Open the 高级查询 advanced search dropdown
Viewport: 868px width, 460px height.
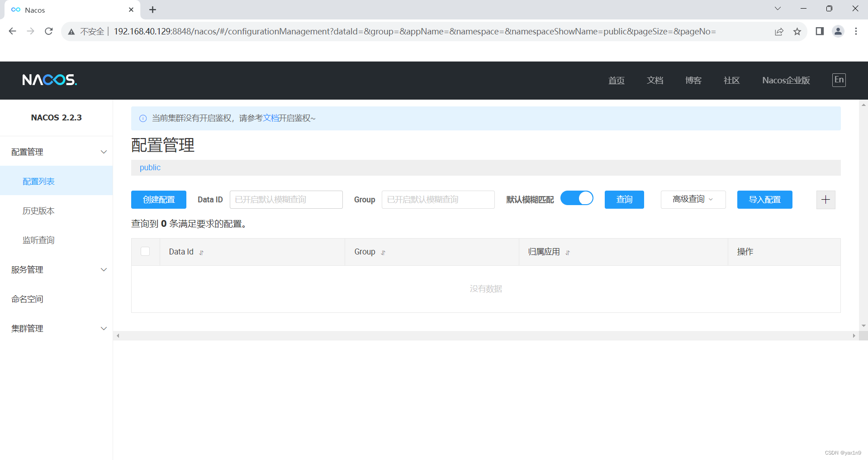pyautogui.click(x=693, y=199)
